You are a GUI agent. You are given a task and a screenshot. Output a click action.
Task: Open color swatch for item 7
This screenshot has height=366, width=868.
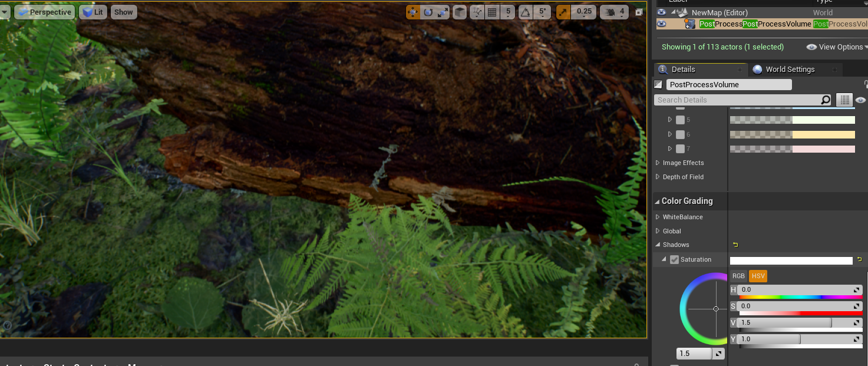(793, 149)
